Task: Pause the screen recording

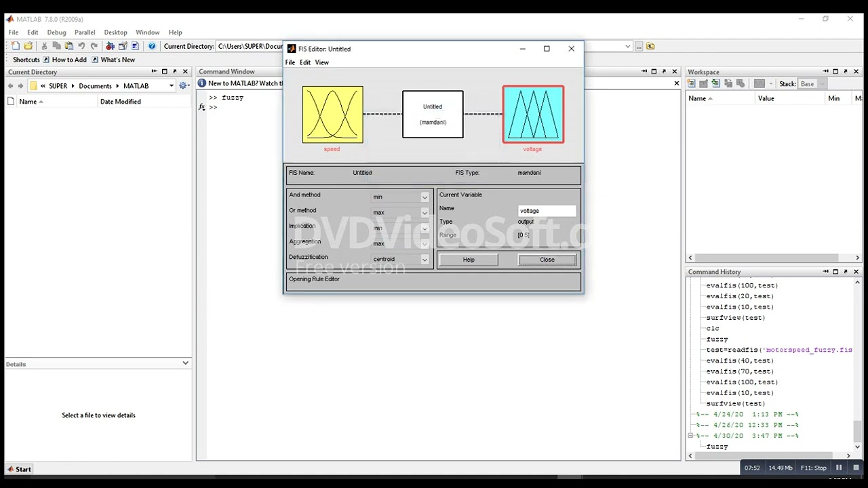Action: point(838,468)
